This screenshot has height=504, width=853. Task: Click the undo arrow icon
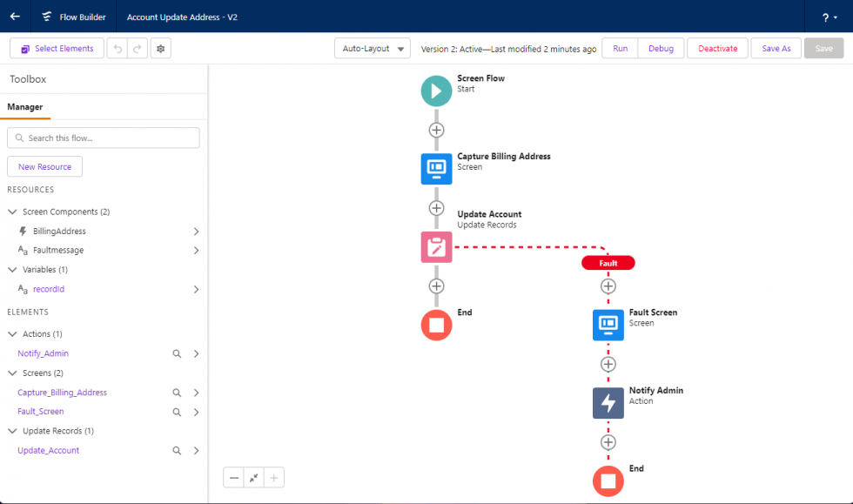[118, 49]
